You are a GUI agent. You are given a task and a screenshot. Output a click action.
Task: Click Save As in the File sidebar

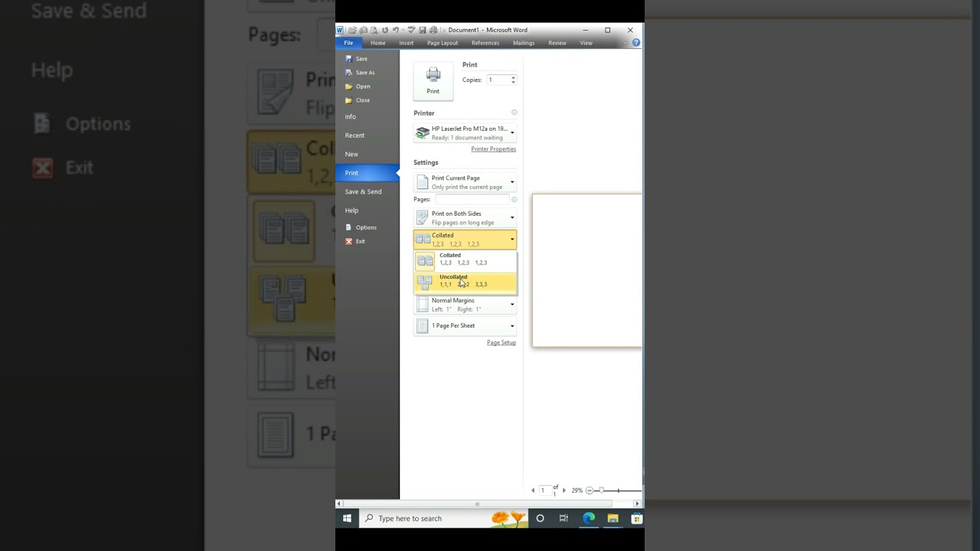[x=360, y=73]
